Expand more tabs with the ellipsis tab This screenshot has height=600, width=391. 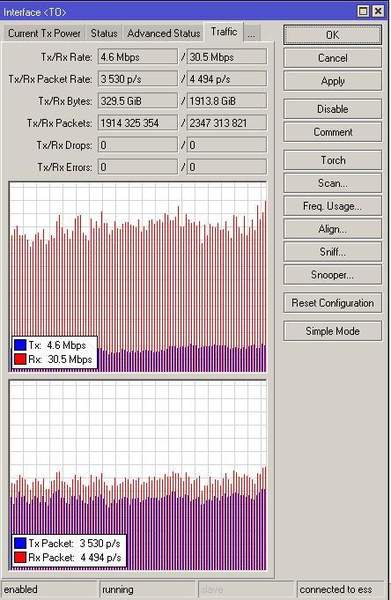[x=251, y=33]
